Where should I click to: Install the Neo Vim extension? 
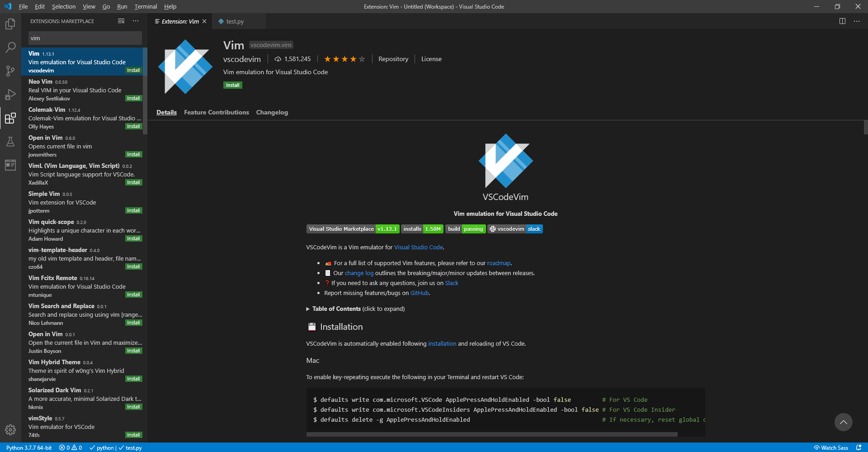click(133, 98)
